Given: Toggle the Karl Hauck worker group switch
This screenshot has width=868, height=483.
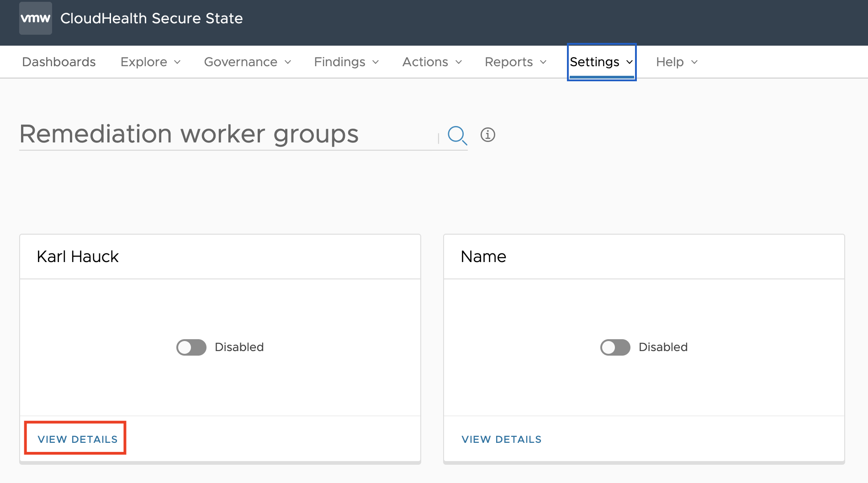Looking at the screenshot, I should tap(191, 347).
